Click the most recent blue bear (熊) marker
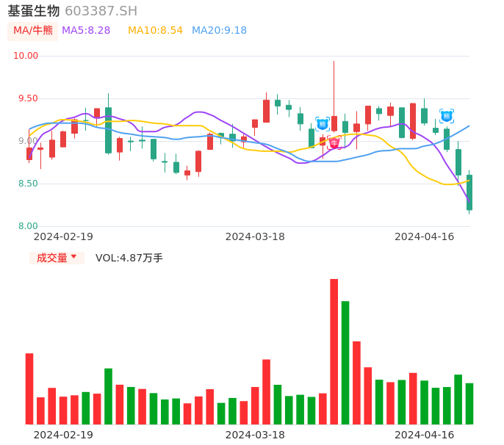 [x=446, y=115]
